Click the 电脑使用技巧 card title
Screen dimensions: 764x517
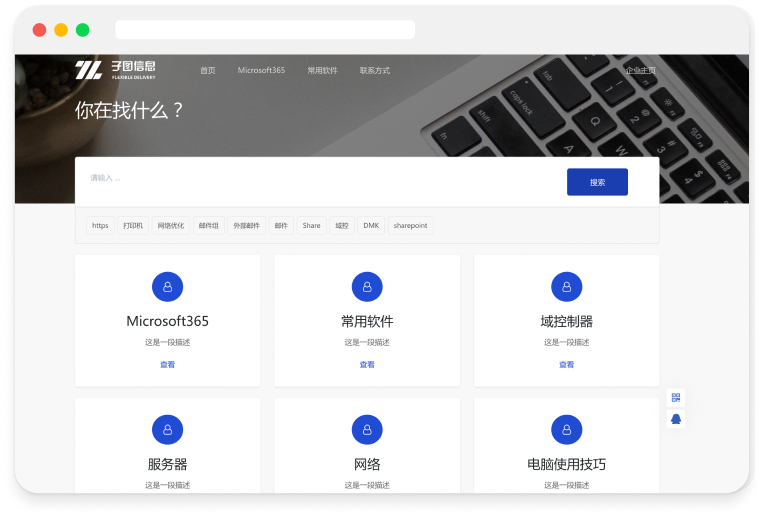point(566,464)
